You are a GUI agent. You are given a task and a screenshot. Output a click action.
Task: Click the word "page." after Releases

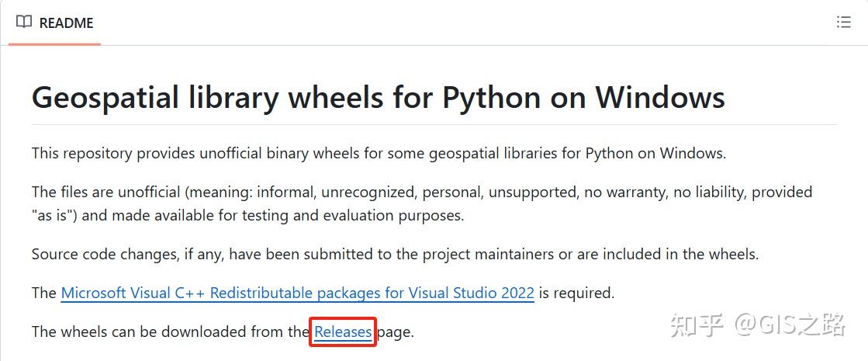coord(396,332)
